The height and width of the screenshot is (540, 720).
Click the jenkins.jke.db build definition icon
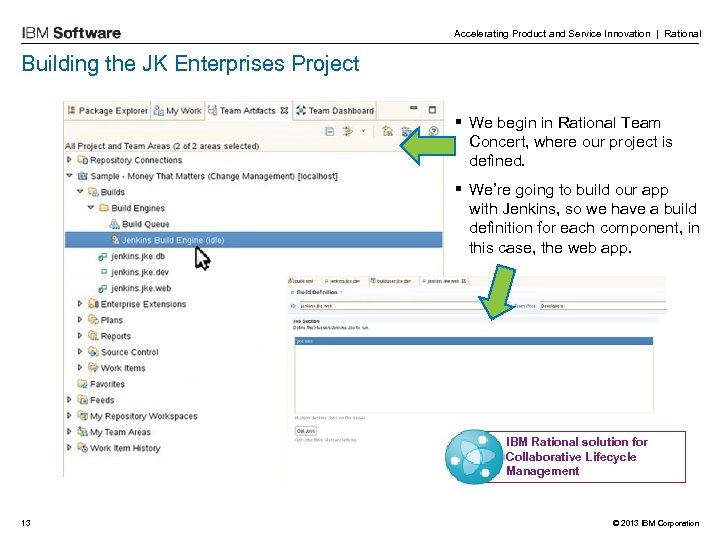pos(103,256)
